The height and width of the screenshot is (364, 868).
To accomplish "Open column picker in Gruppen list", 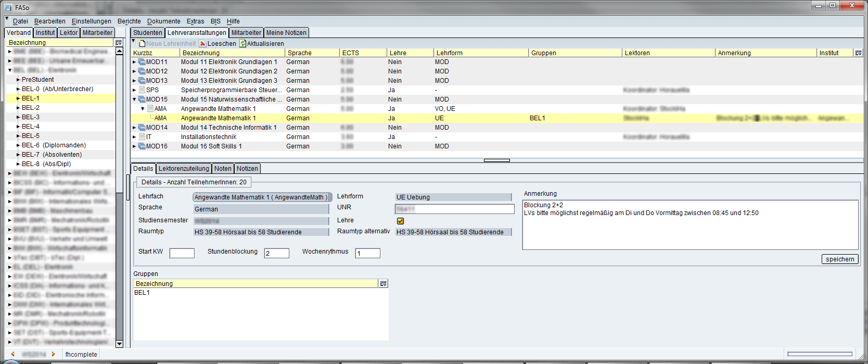I will [384, 284].
